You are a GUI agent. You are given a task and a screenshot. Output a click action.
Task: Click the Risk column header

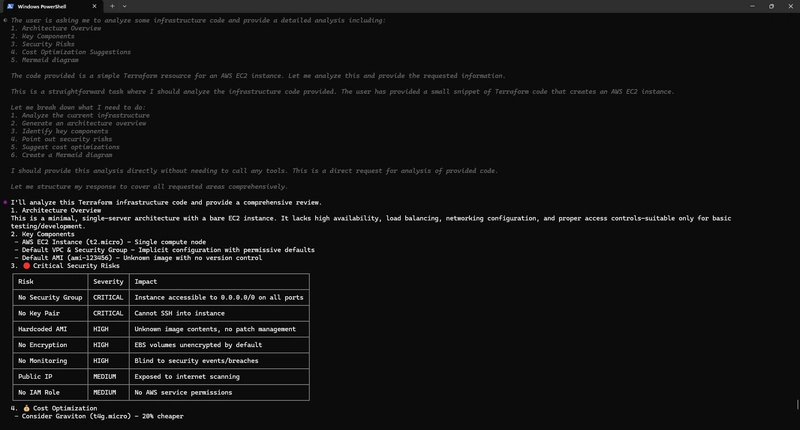pos(26,282)
